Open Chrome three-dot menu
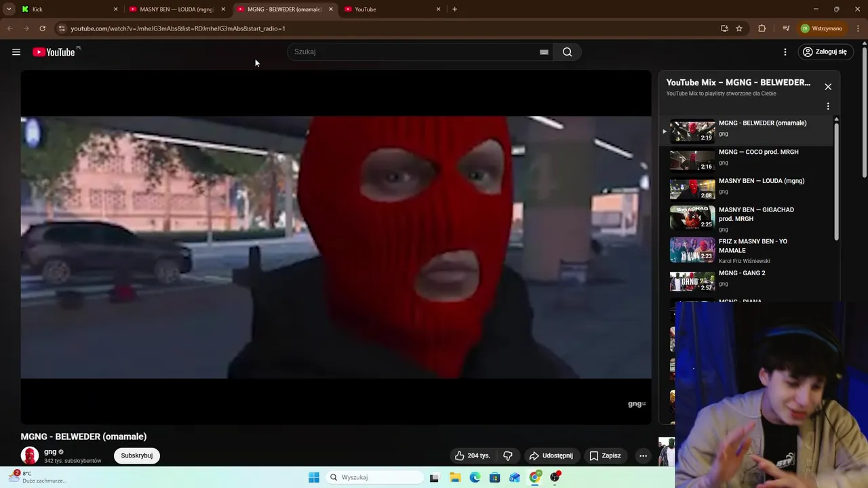Screen dimensions: 868x488 point(859,28)
